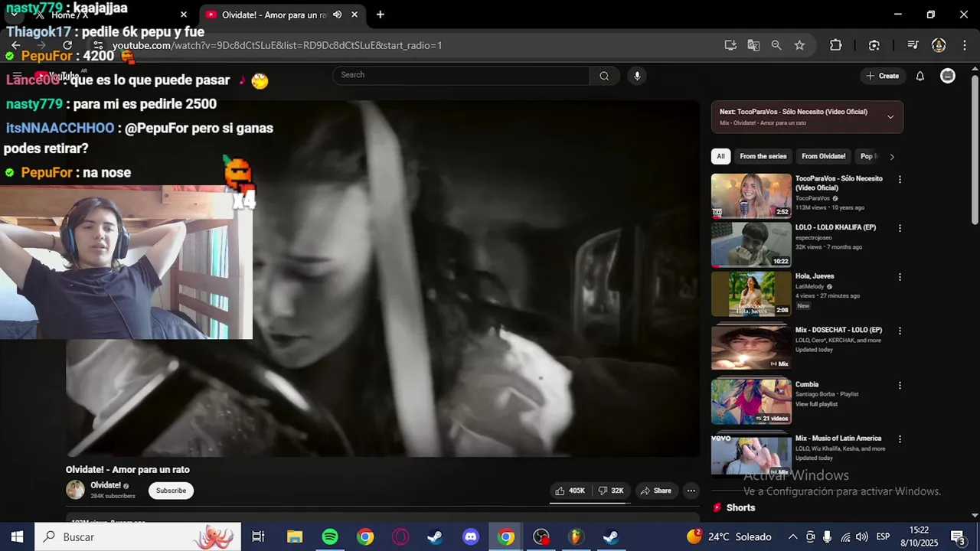
Task: Like the video with thumbs up 405K
Action: [x=570, y=491]
